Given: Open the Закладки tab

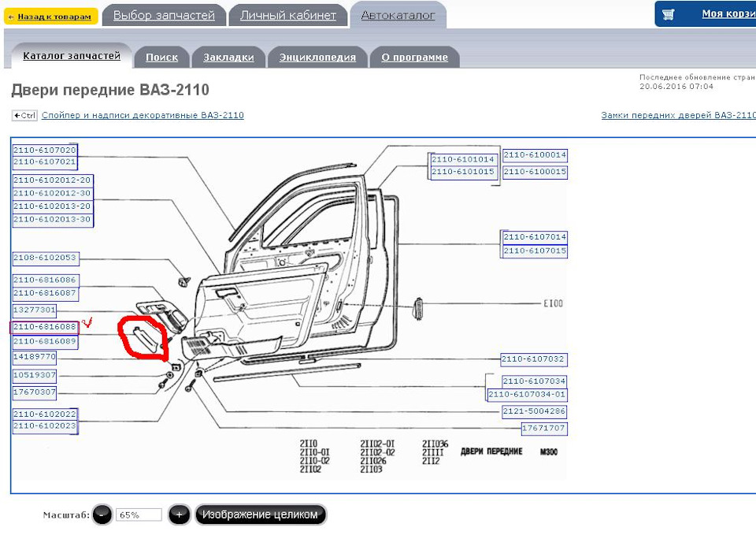Looking at the screenshot, I should (x=228, y=57).
